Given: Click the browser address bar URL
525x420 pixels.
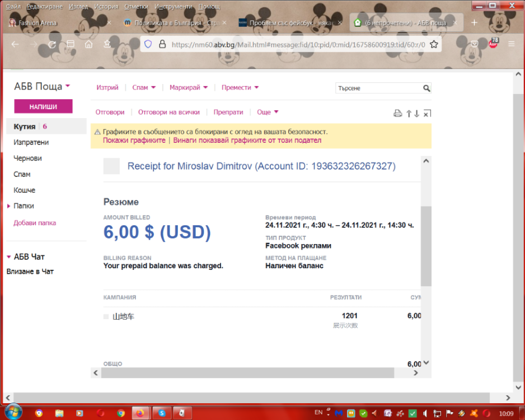Looking at the screenshot, I should [298, 45].
